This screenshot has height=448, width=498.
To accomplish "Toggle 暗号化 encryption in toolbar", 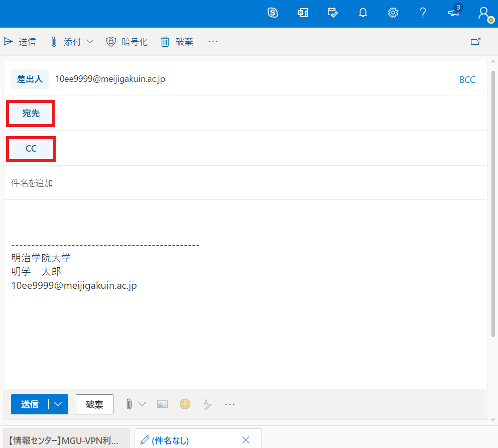I will click(127, 42).
